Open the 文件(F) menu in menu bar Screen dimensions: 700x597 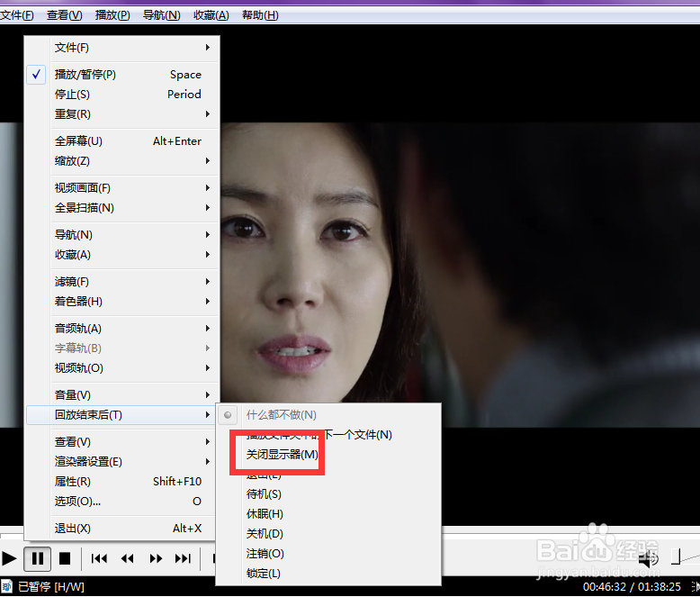pyautogui.click(x=17, y=15)
